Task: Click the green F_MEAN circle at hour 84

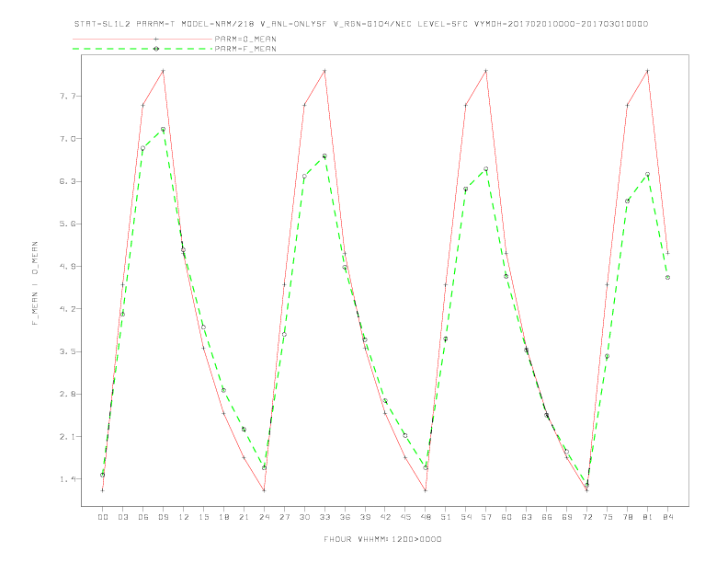Action: tap(667, 277)
